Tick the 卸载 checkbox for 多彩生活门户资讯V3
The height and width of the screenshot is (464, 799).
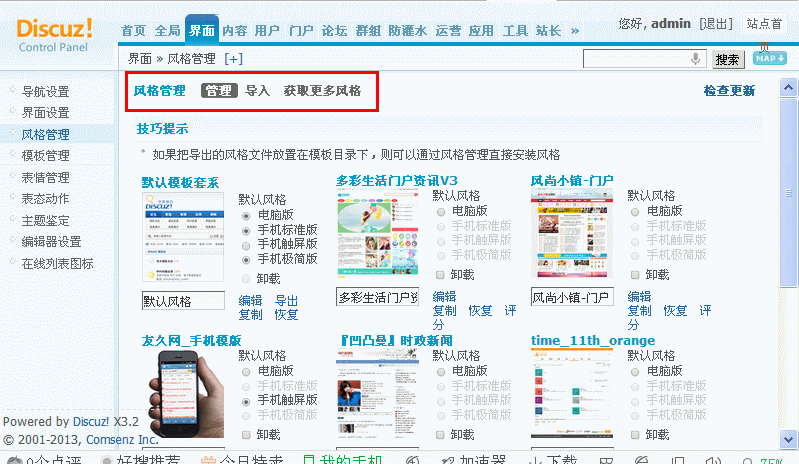pos(440,275)
